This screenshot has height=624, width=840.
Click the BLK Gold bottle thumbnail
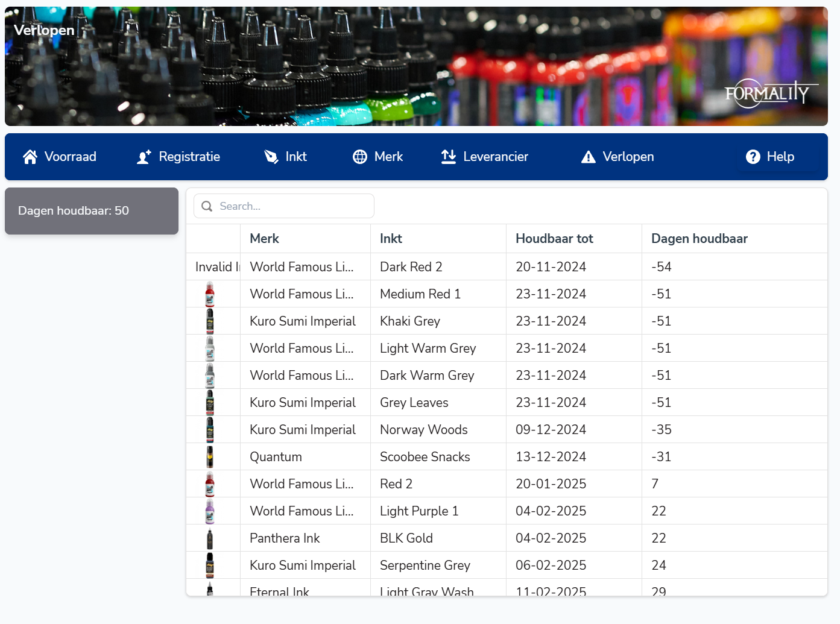(x=210, y=538)
